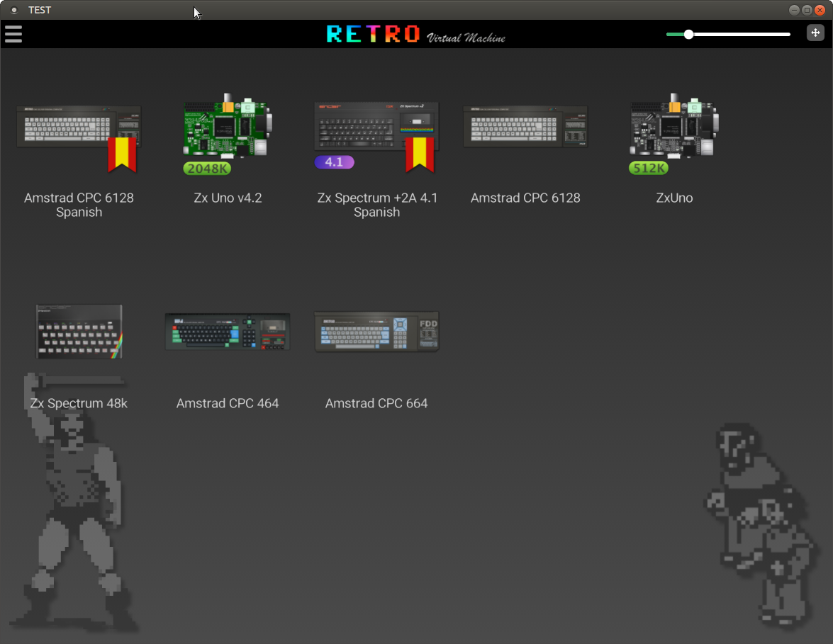Click the ZxUno machine name label
The width and height of the screenshot is (833, 644).
click(x=674, y=198)
